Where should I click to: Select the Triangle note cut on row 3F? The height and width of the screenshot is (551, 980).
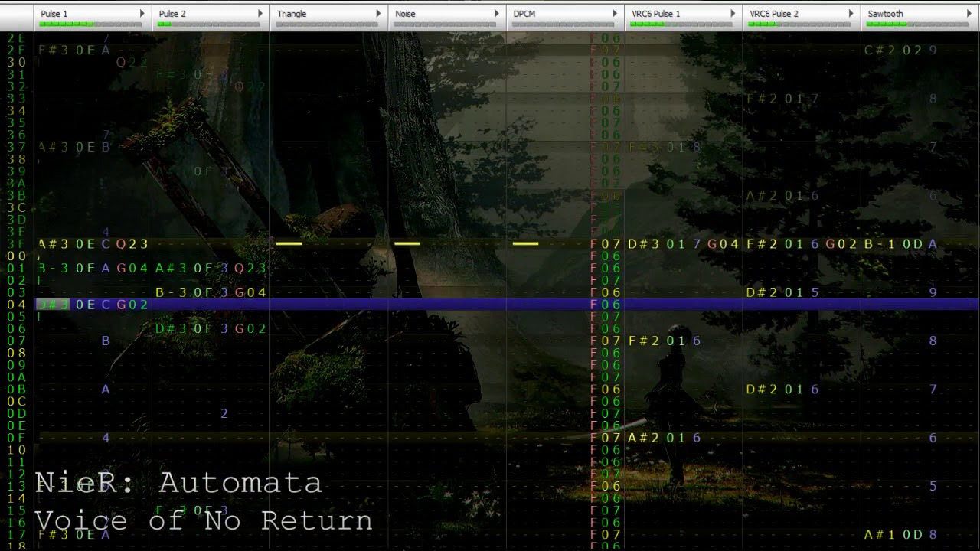tap(289, 244)
